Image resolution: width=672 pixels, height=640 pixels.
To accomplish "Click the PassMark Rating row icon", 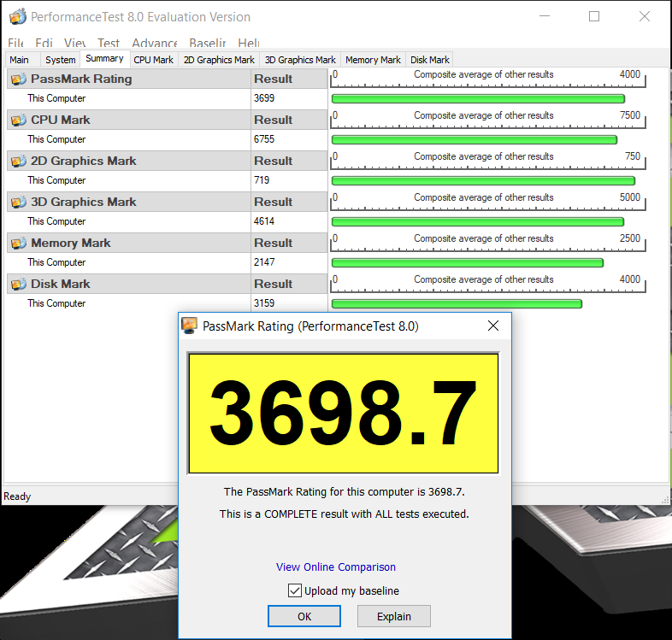I will pos(19,79).
